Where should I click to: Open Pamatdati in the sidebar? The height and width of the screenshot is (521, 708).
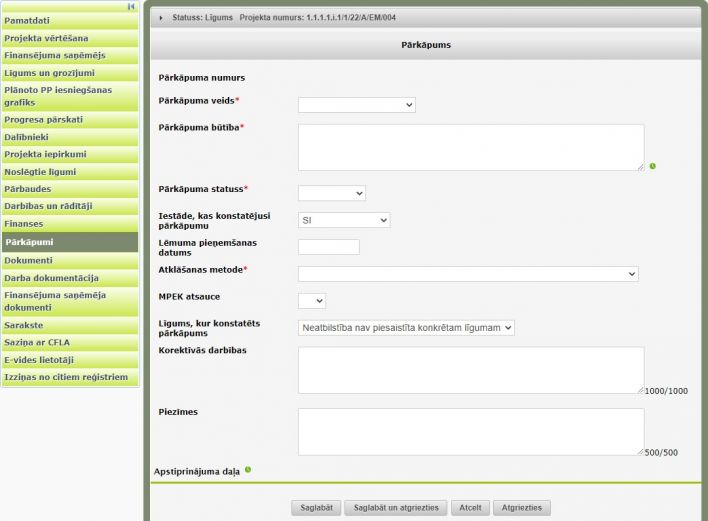[70, 20]
